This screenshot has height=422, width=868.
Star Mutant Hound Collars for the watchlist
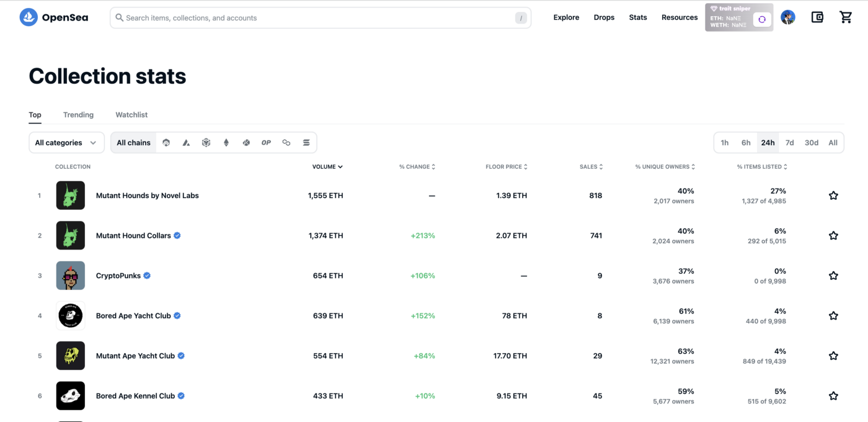pyautogui.click(x=833, y=236)
